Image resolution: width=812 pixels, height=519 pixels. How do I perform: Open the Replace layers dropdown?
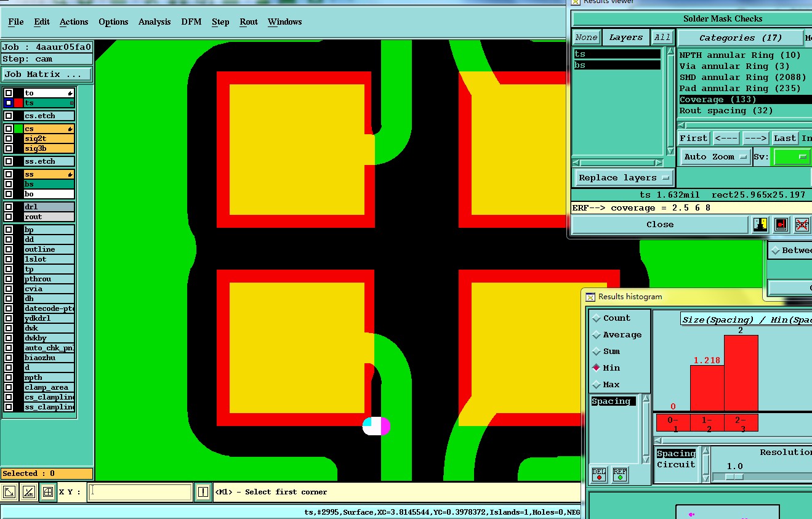[624, 178]
